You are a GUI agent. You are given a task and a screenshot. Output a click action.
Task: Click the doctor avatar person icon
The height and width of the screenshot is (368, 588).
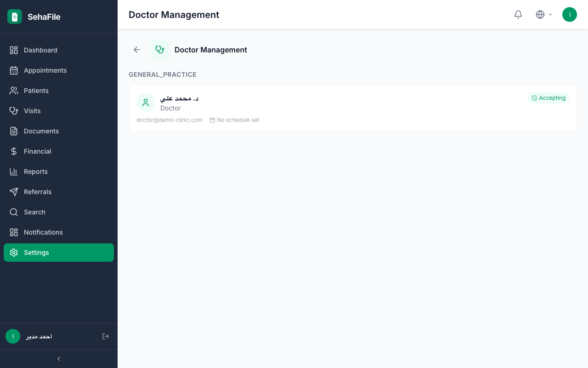point(146,103)
